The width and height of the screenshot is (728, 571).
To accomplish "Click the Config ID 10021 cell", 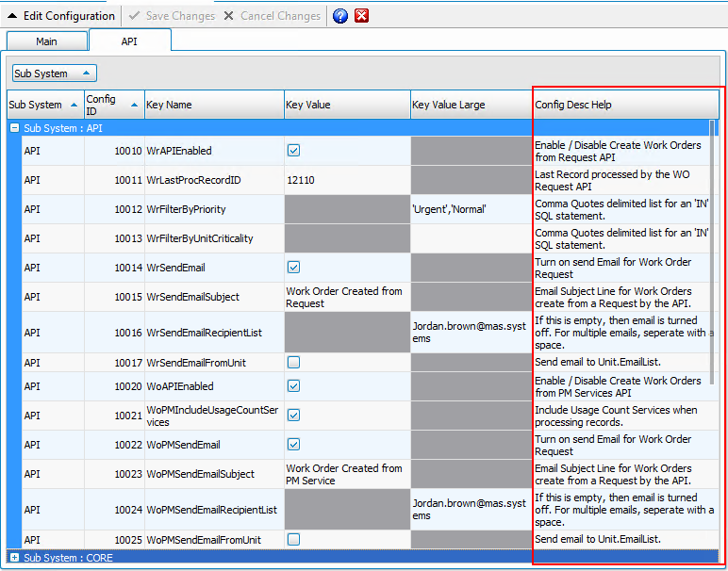I will click(114, 416).
